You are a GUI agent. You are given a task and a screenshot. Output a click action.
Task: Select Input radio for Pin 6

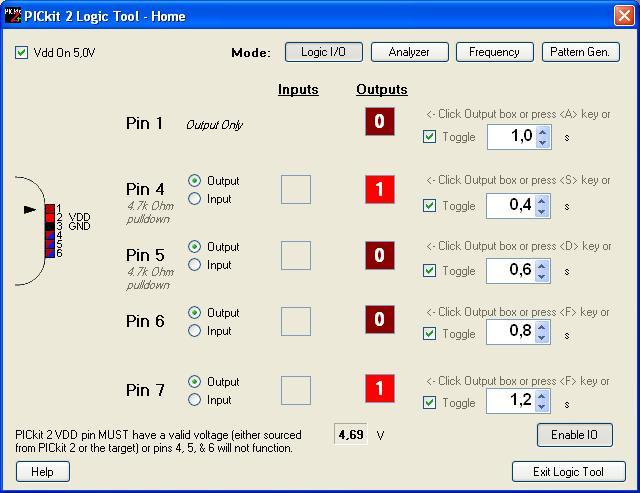(195, 331)
